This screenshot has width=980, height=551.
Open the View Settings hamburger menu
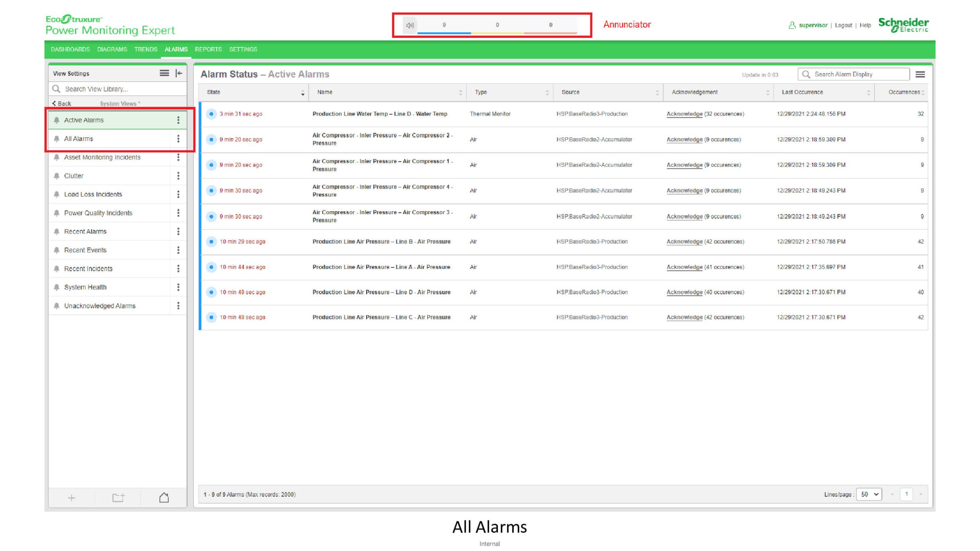coord(164,73)
